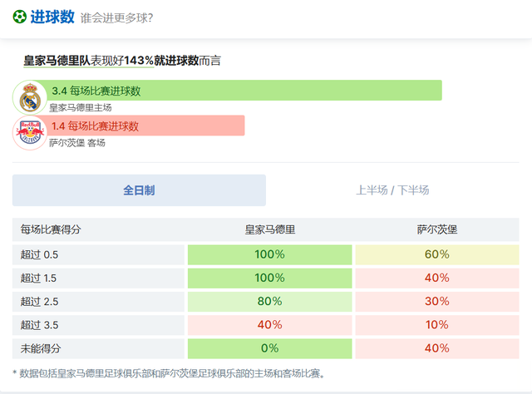Click the Red Bull Salzburg crest
Viewport: 532px width, 394px height.
pyautogui.click(x=30, y=133)
